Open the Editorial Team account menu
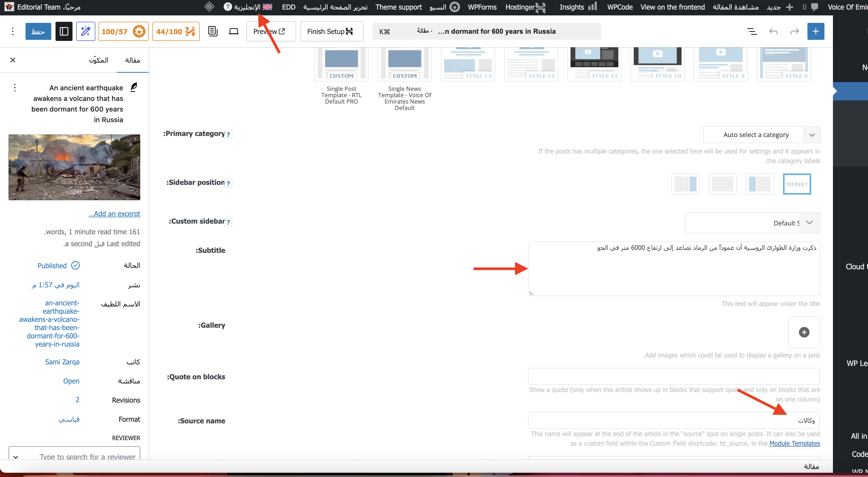 (x=43, y=7)
